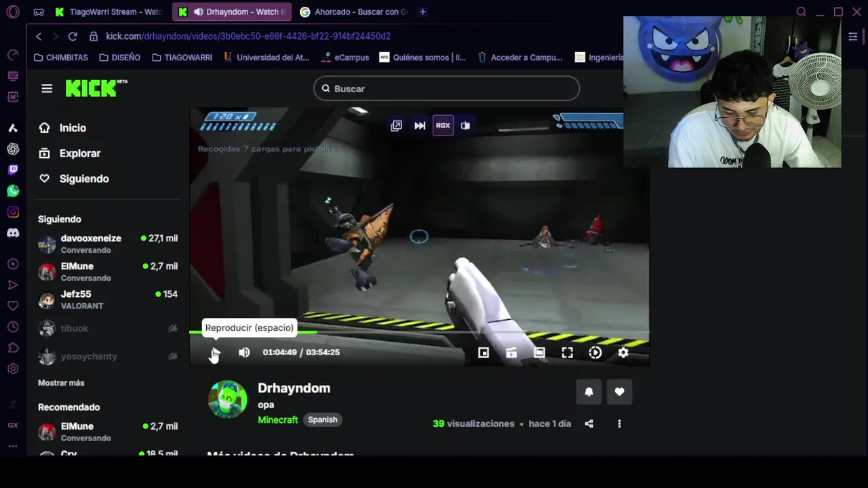Open browsing history clock in sidebar
This screenshot has width=868, height=488.
[13, 327]
